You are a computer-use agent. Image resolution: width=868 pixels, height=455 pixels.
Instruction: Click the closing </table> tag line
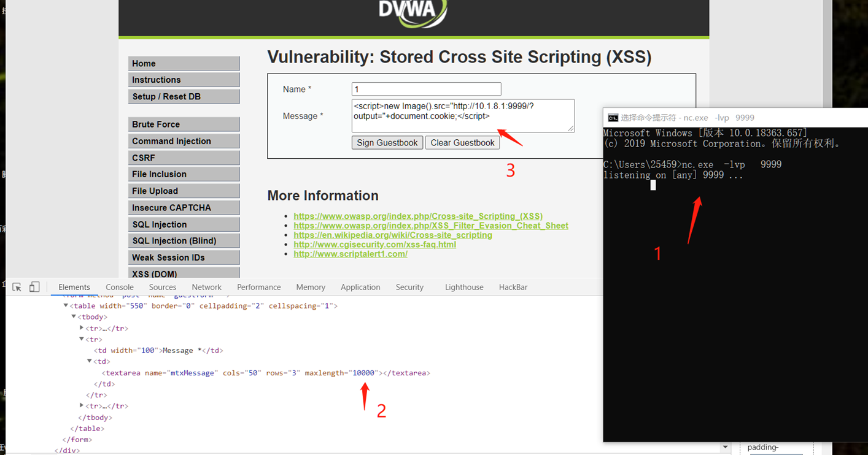click(87, 429)
